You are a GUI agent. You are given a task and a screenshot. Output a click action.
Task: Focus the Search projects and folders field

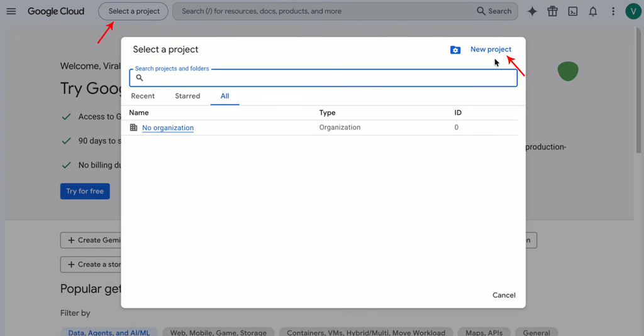[x=323, y=77]
